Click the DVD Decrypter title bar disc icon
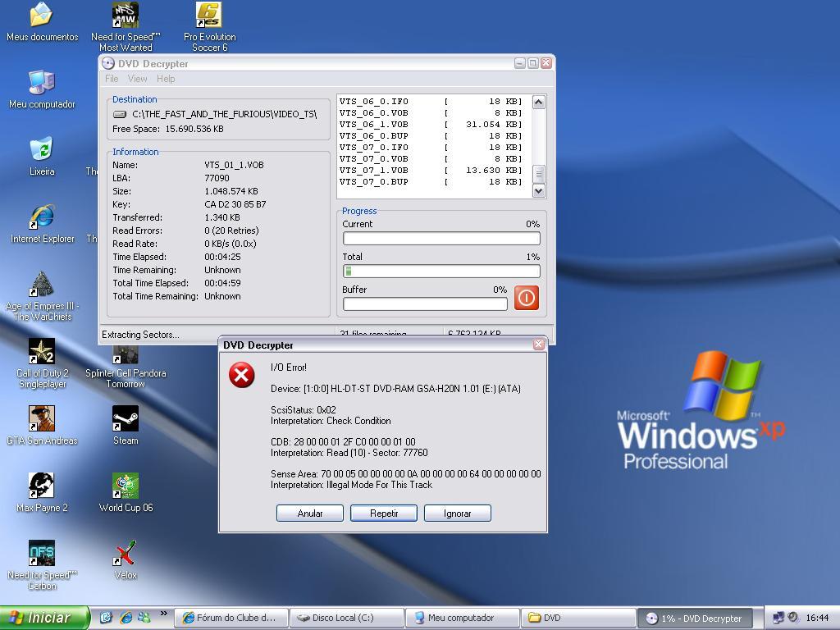840x630 pixels. [x=108, y=63]
